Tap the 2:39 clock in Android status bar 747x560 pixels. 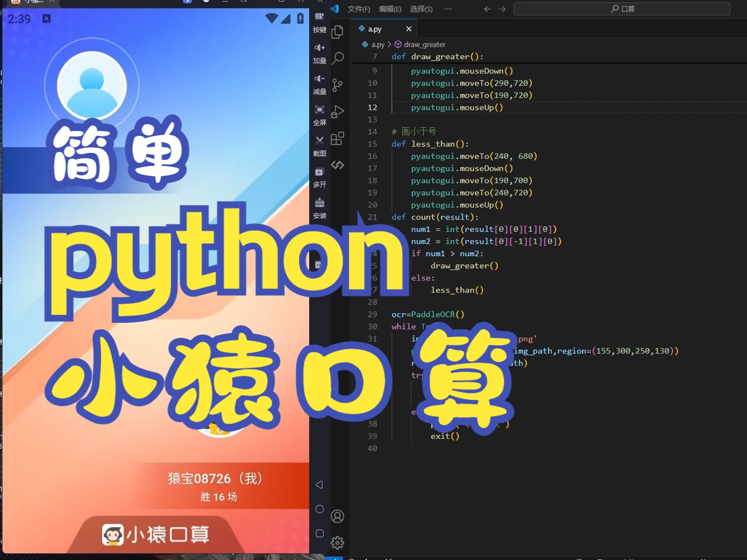19,19
